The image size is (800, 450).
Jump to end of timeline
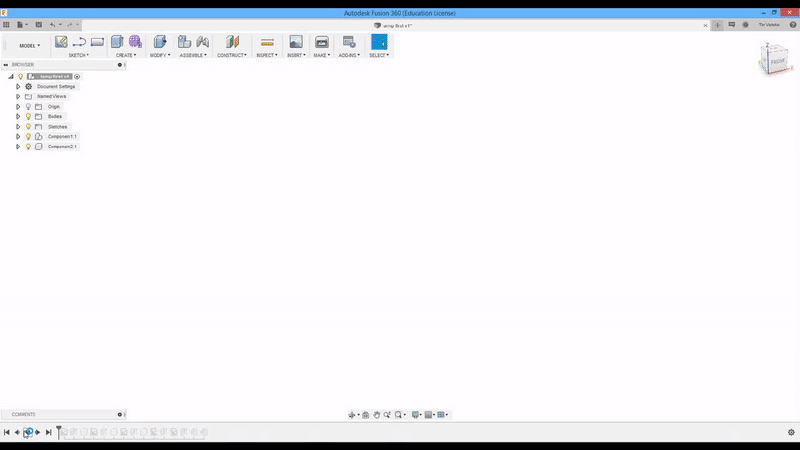coord(48,432)
